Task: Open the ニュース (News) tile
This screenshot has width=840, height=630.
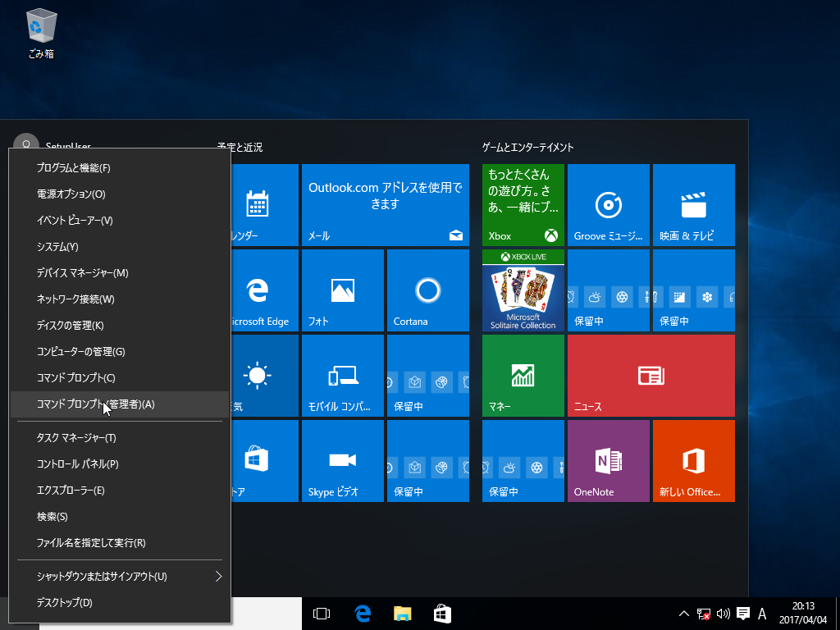Action: click(651, 376)
